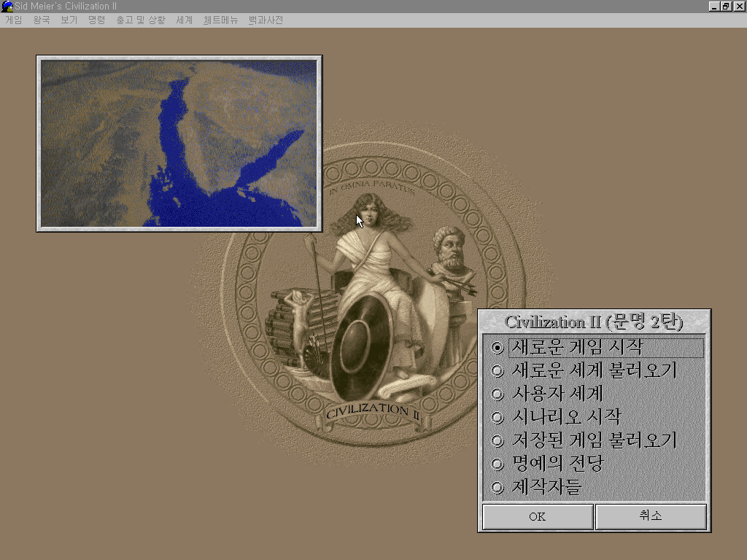This screenshot has width=747, height=560.
Task: Open the 게임 menu
Action: pyautogui.click(x=14, y=20)
